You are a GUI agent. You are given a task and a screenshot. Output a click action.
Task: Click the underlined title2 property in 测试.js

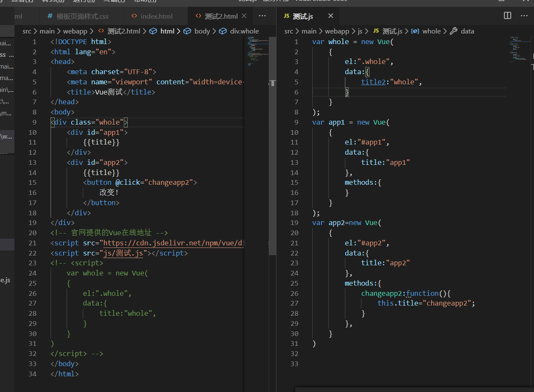(x=373, y=82)
